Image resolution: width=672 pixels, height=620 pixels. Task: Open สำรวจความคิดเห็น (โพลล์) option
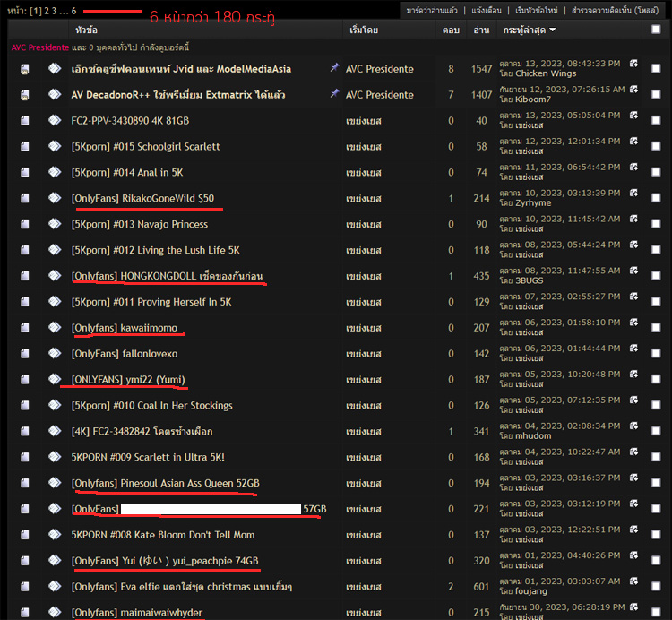tap(615, 10)
